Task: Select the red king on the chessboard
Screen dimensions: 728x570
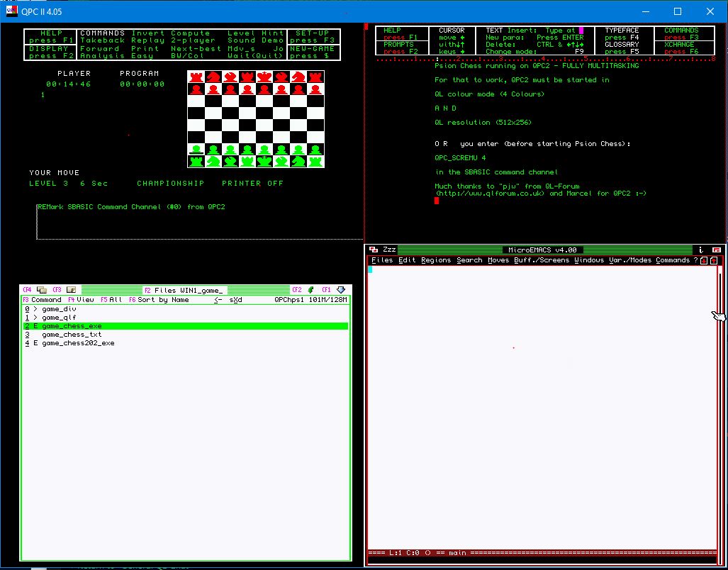Action: 264,77
